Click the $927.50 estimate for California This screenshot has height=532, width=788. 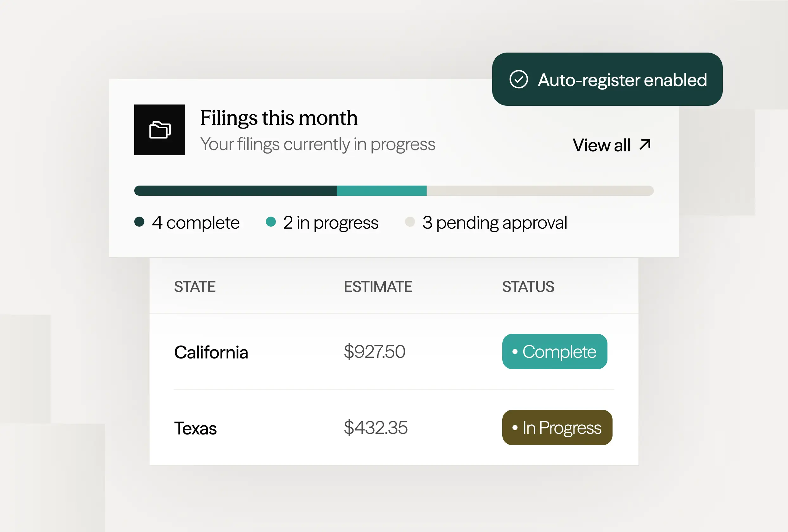point(374,351)
